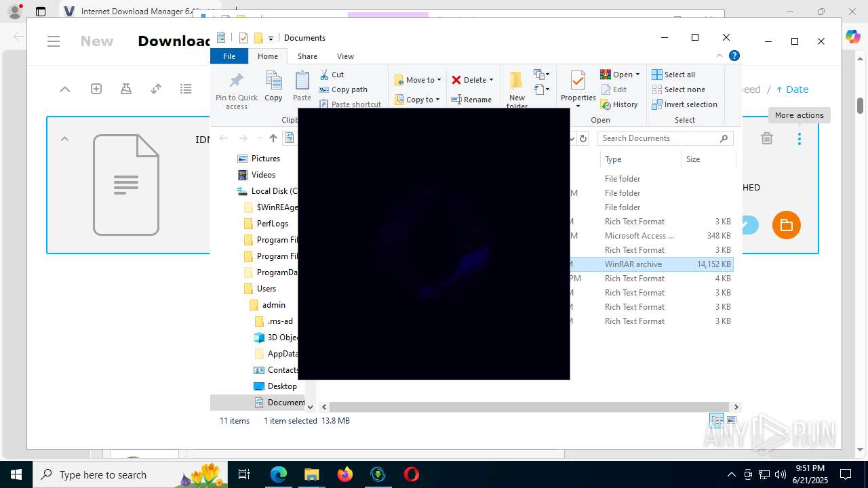Rename the selected file
This screenshot has height=488, width=868.
click(x=472, y=99)
